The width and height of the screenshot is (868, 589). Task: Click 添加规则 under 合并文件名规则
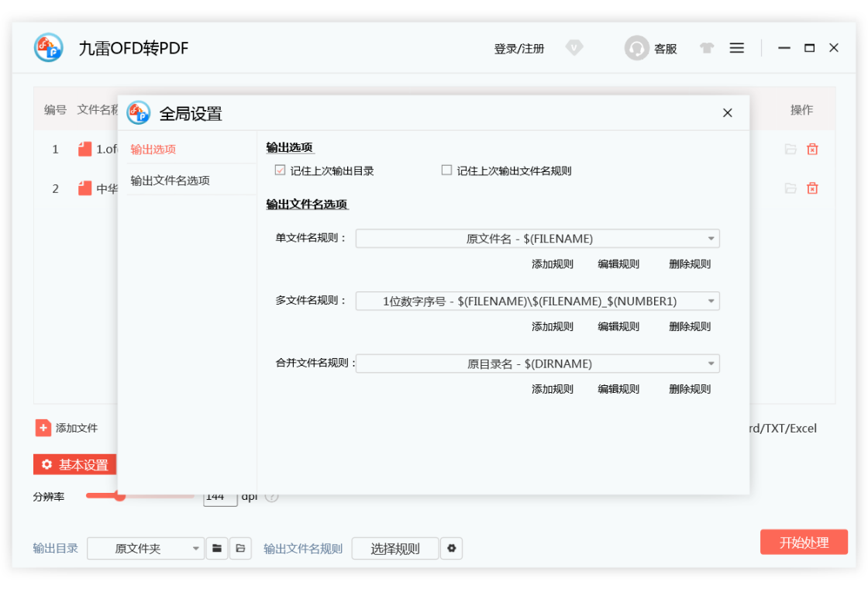553,389
